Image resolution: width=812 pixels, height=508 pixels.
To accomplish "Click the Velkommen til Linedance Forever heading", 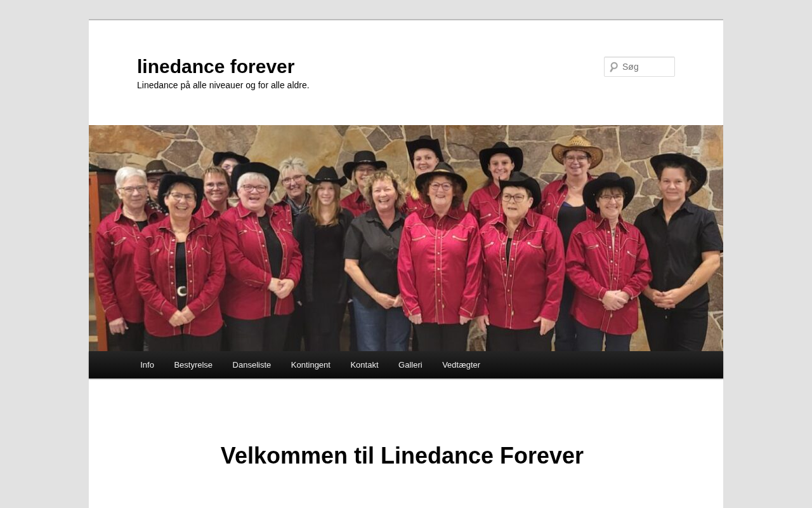I will tap(402, 456).
